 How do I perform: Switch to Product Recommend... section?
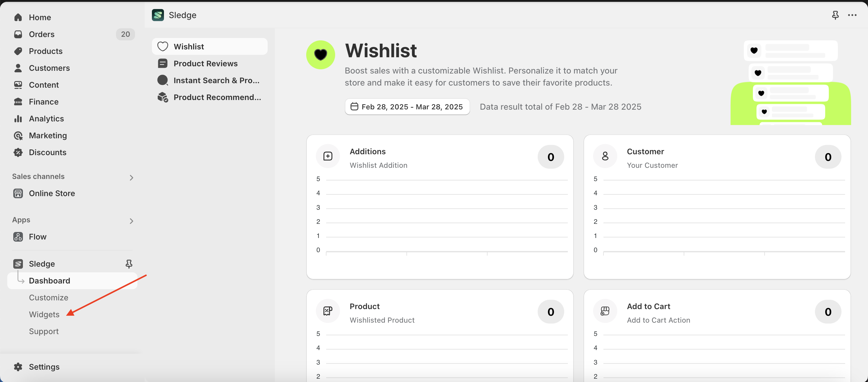point(209,97)
